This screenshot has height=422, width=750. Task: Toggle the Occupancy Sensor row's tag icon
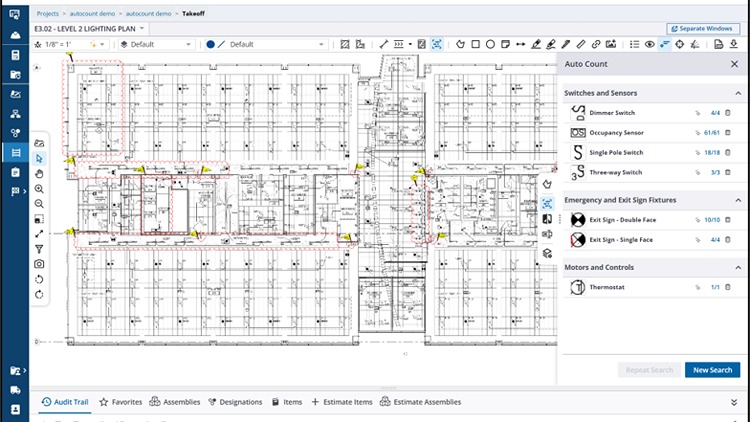click(697, 133)
